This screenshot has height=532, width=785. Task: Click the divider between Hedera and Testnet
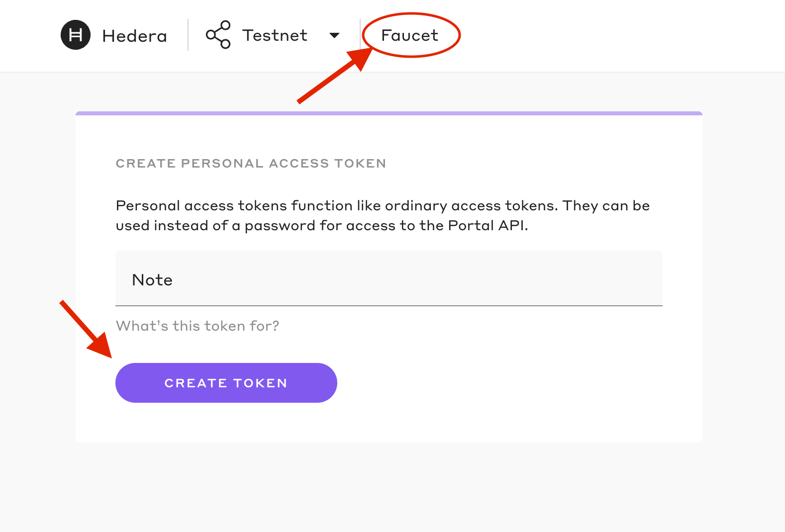pos(188,35)
